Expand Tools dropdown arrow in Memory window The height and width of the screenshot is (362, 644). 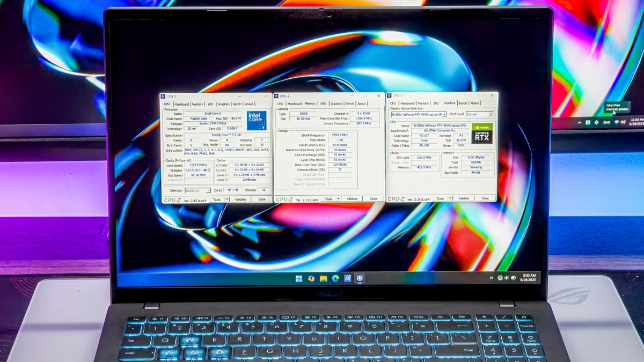339,199
